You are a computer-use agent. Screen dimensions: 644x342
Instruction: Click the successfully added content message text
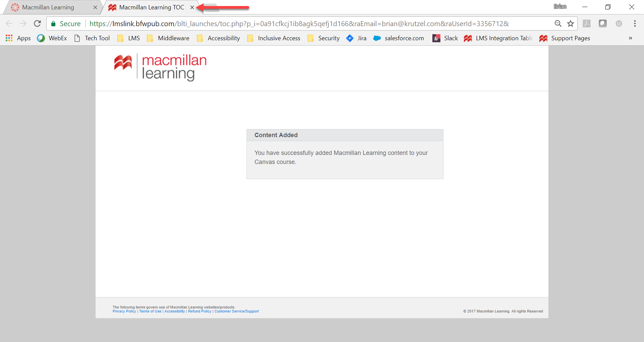click(341, 157)
